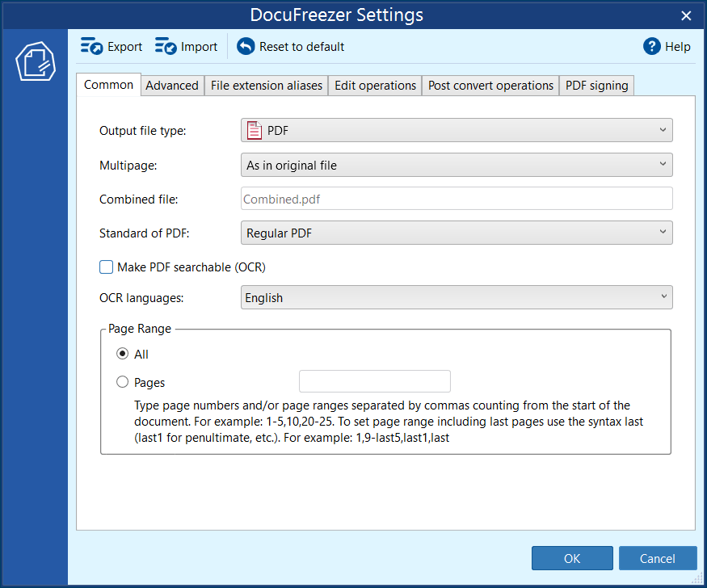The height and width of the screenshot is (588, 707).
Task: Click the 'Page Range' group title
Action: (140, 329)
